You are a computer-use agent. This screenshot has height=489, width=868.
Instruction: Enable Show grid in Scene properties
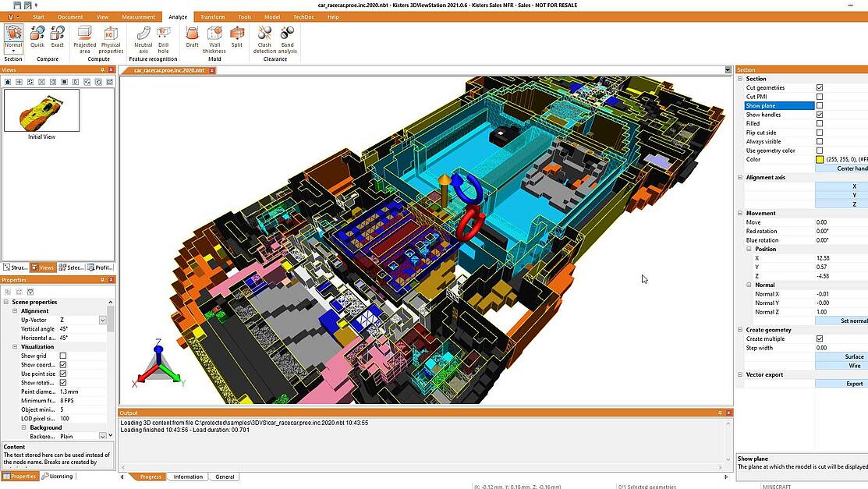[62, 356]
